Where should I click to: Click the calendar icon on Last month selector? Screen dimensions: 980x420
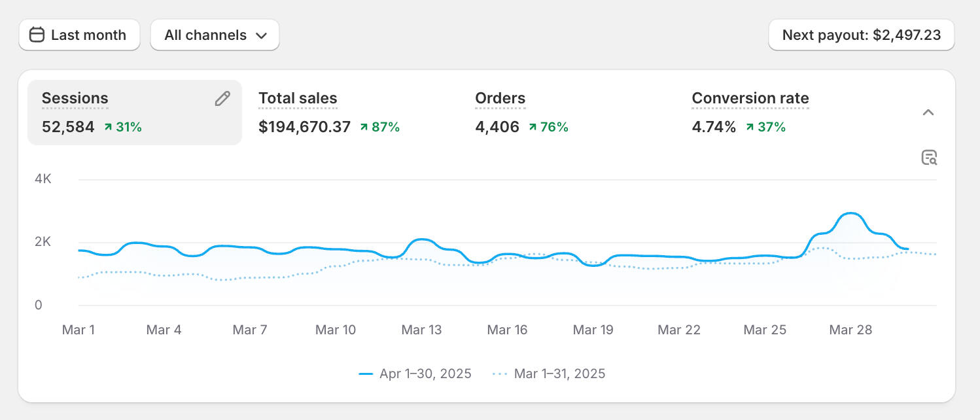point(37,35)
